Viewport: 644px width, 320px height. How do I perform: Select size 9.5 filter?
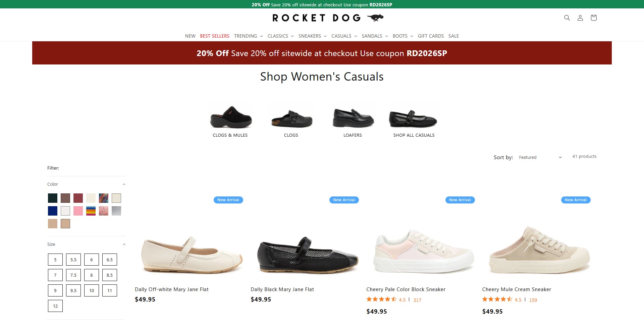[x=73, y=290]
